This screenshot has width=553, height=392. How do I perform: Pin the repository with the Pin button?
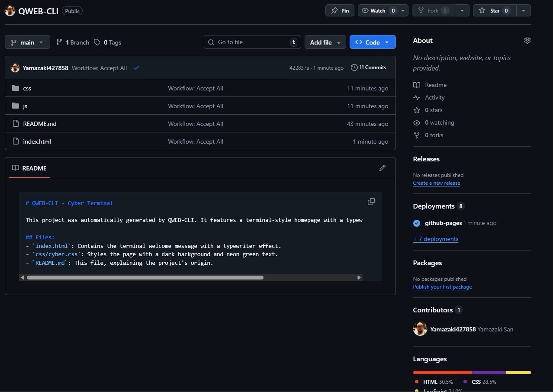point(340,10)
